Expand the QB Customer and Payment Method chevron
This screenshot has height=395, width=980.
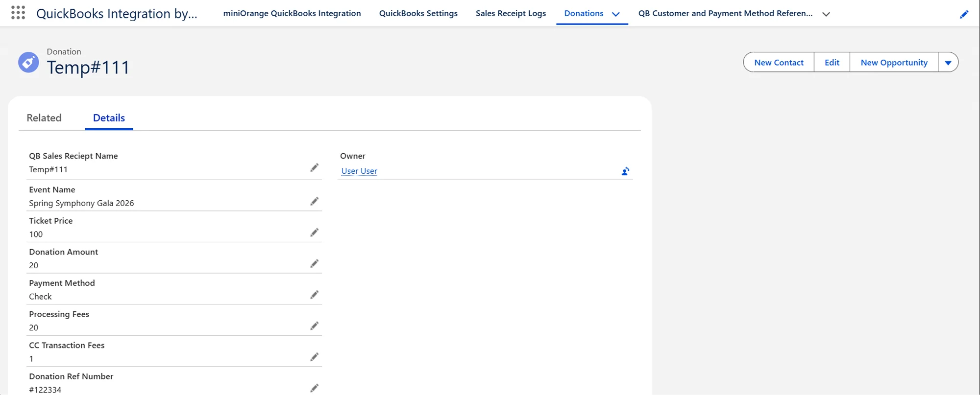pos(826,14)
